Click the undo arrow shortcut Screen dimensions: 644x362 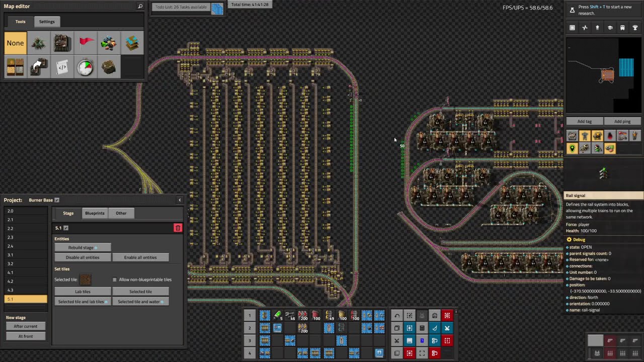click(397, 316)
